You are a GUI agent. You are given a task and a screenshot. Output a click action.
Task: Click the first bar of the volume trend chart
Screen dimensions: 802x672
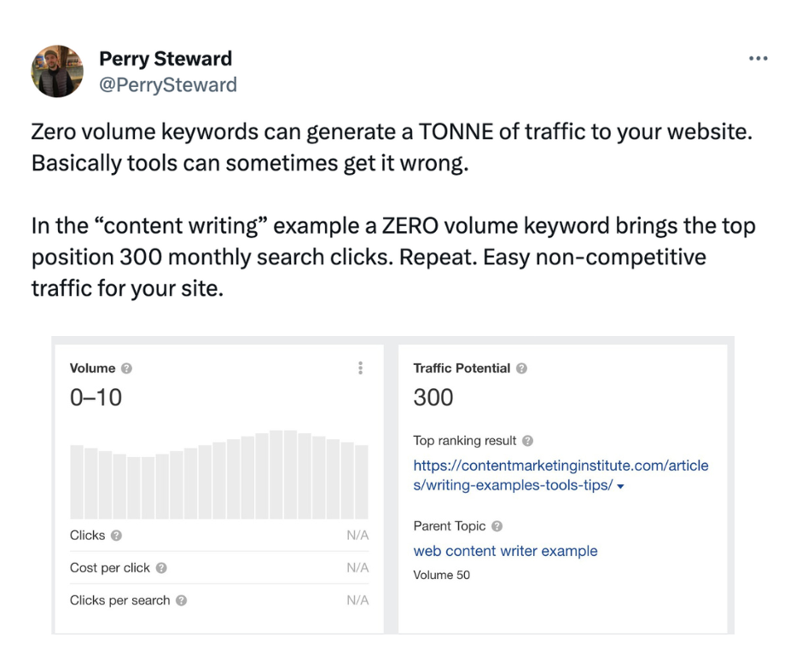pyautogui.click(x=77, y=482)
